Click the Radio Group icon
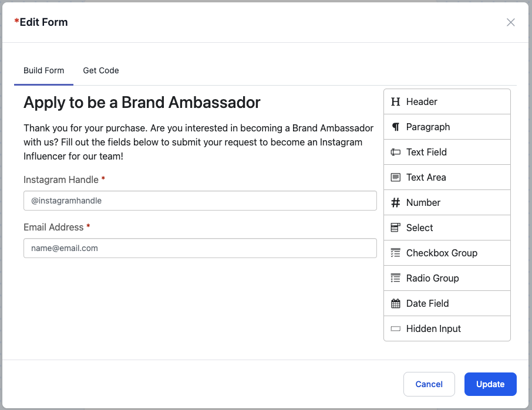 click(x=396, y=278)
